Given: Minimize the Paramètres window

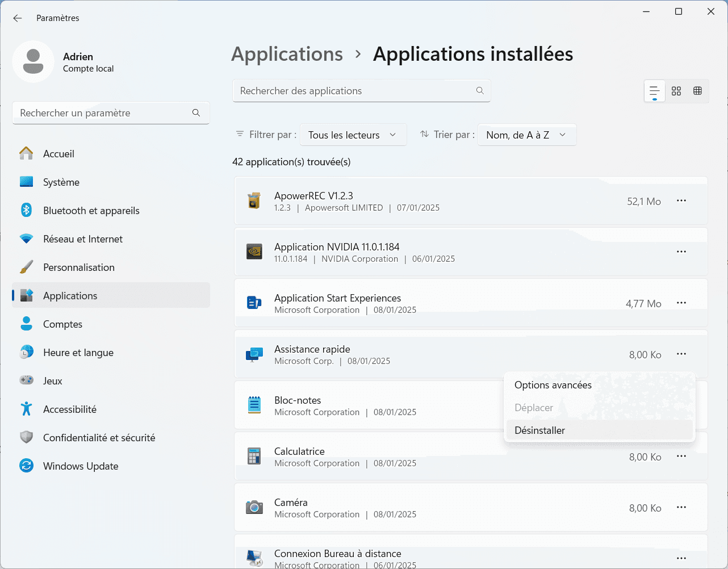Looking at the screenshot, I should pos(646,11).
